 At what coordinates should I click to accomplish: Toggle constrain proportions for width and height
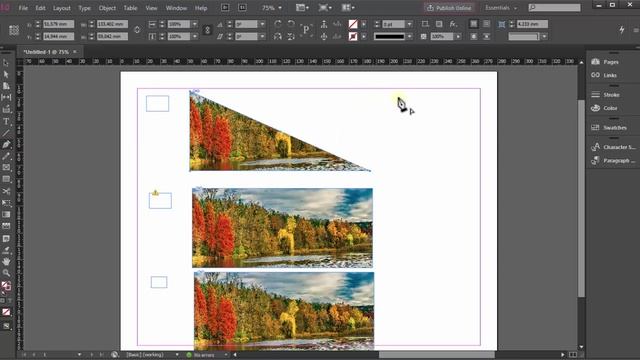click(x=137, y=30)
